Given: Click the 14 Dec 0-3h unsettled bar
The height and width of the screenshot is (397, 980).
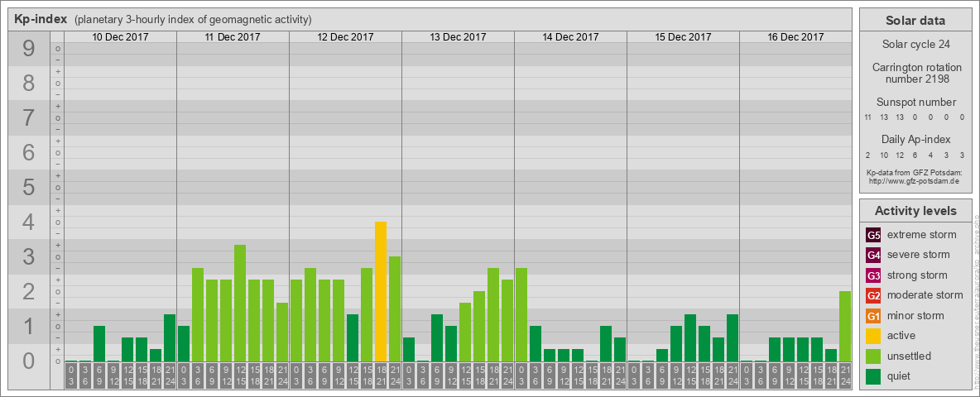Looking at the screenshot, I should [x=521, y=314].
